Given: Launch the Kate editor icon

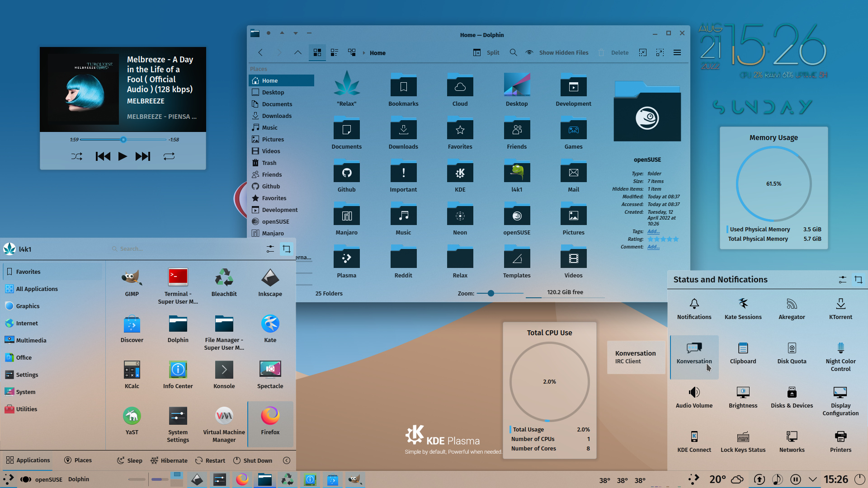Looking at the screenshot, I should (x=270, y=329).
